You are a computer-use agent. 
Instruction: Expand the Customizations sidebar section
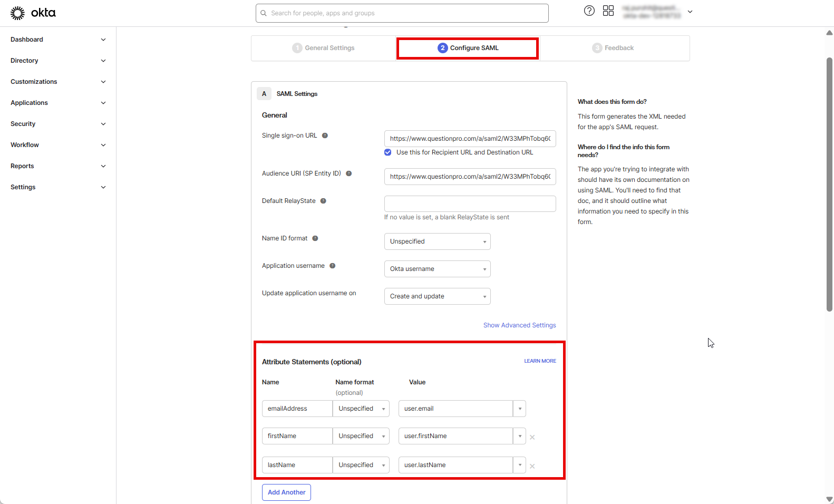[x=58, y=82]
